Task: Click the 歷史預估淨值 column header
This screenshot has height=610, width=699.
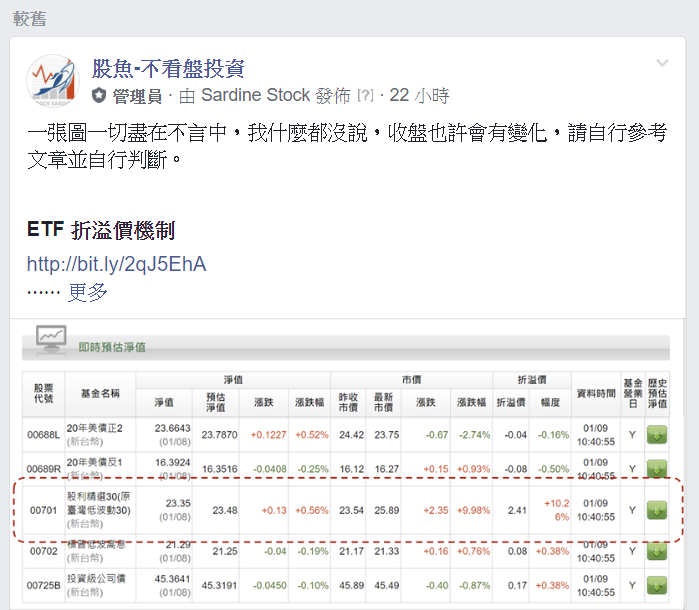Action: click(x=657, y=393)
